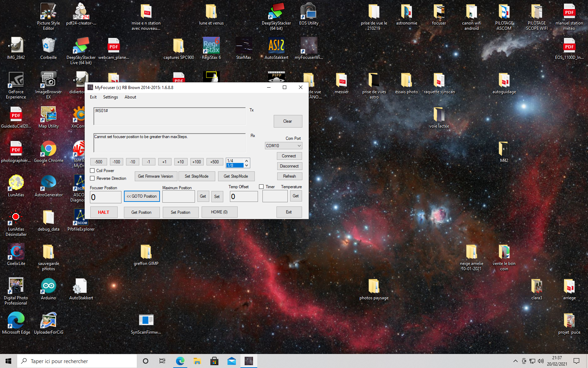Click Refresh COM port list
The image size is (588, 368).
pyautogui.click(x=289, y=176)
